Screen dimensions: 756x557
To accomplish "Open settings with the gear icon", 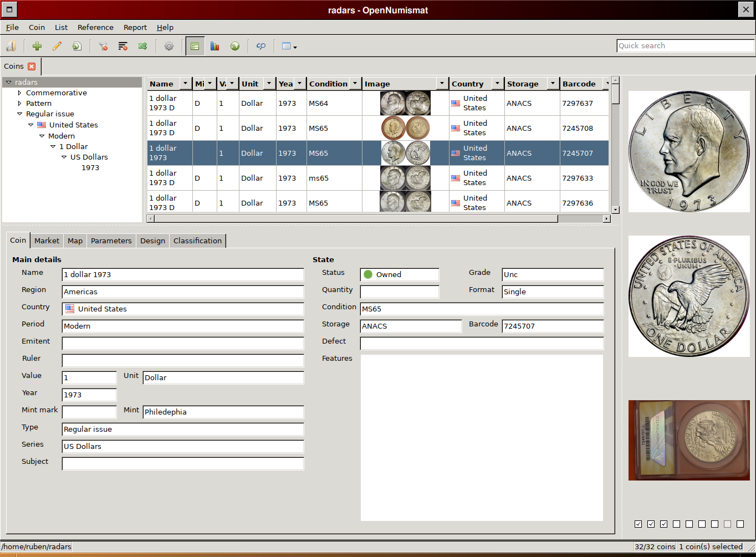I will (169, 46).
